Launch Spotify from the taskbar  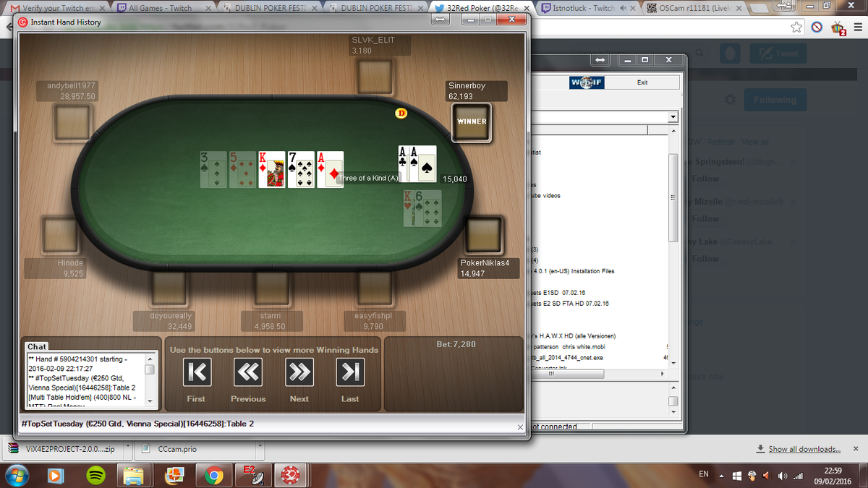pyautogui.click(x=95, y=475)
